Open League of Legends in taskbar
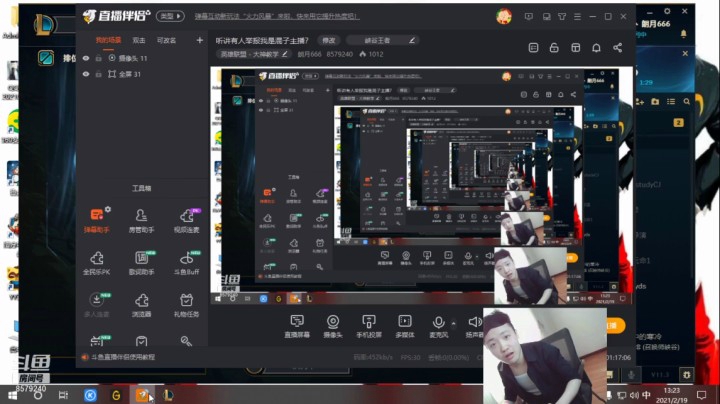This screenshot has width=720, height=404. (168, 395)
